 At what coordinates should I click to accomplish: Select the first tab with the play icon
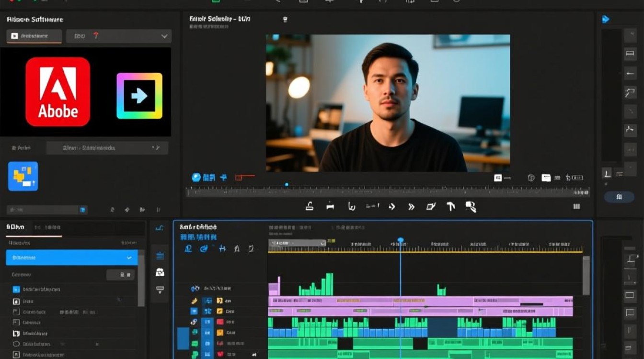point(34,36)
